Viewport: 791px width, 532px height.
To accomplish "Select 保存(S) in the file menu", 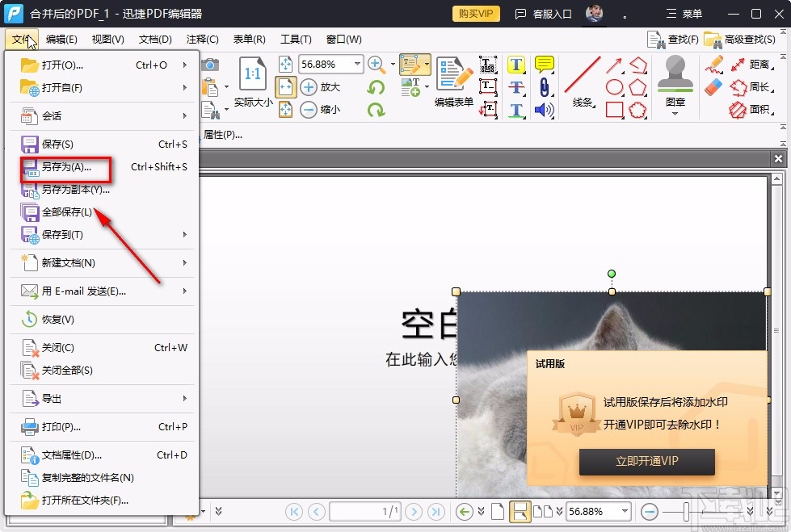I will [x=102, y=145].
